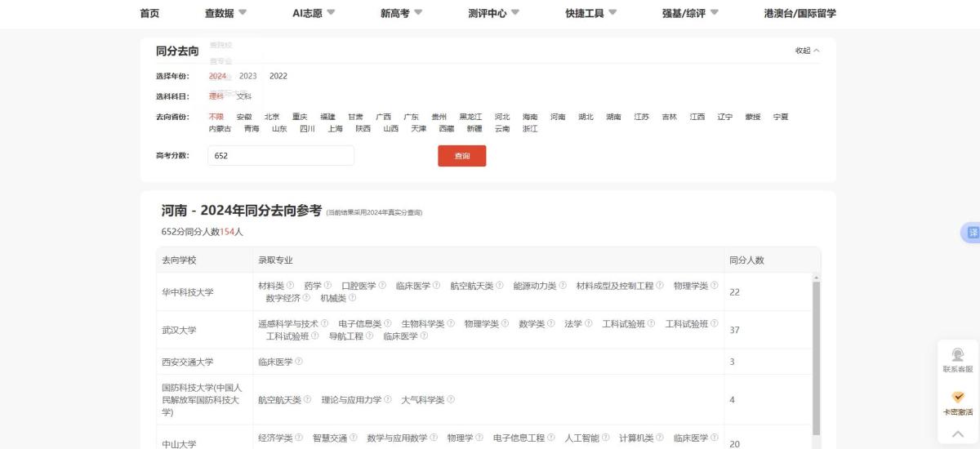Viewport: 980px width, 449px height.
Task: Click help icon next to 机械类
Action: [352, 298]
